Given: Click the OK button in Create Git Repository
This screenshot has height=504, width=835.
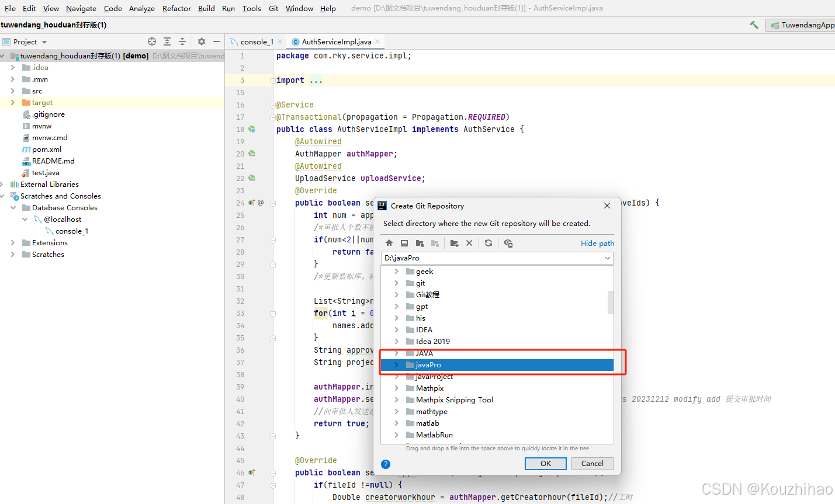Looking at the screenshot, I should [x=545, y=463].
